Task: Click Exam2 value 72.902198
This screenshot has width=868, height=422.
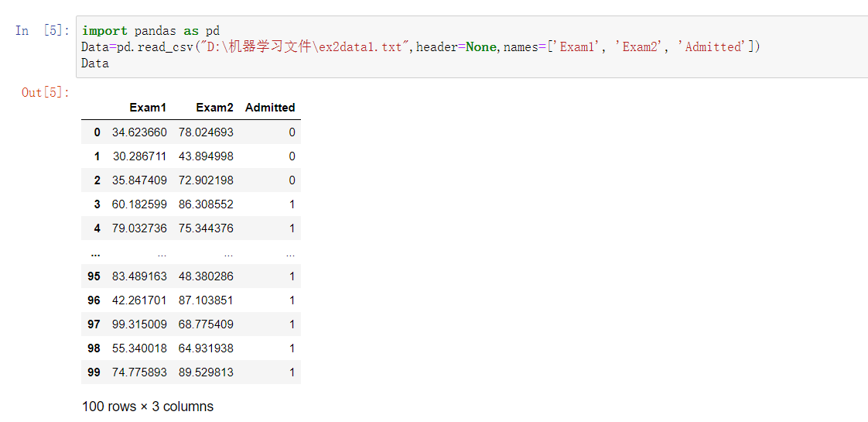Action: (206, 180)
